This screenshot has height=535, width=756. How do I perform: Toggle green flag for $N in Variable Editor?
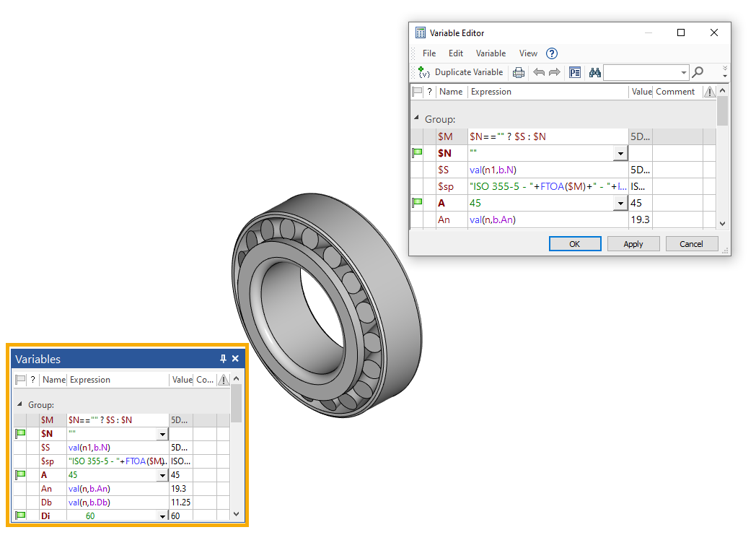[417, 153]
